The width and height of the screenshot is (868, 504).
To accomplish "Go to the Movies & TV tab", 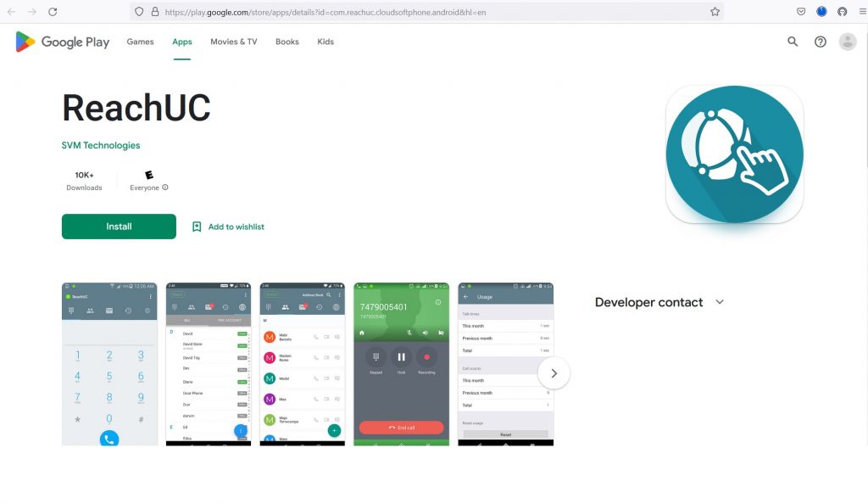I will pyautogui.click(x=234, y=42).
